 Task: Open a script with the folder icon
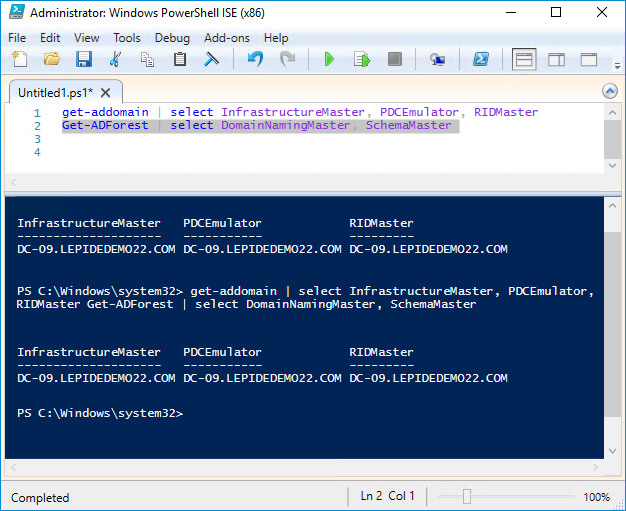tap(52, 59)
